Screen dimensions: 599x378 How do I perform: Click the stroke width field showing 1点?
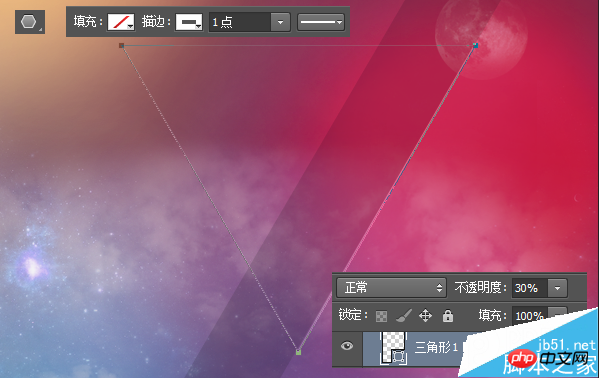click(x=240, y=22)
